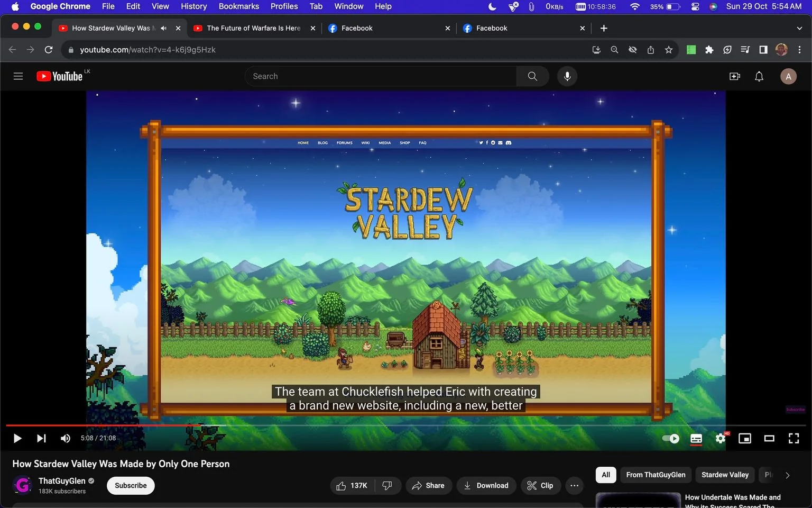This screenshot has height=508, width=812.
Task: Subscribe to ThatGuyGlen
Action: (131, 485)
